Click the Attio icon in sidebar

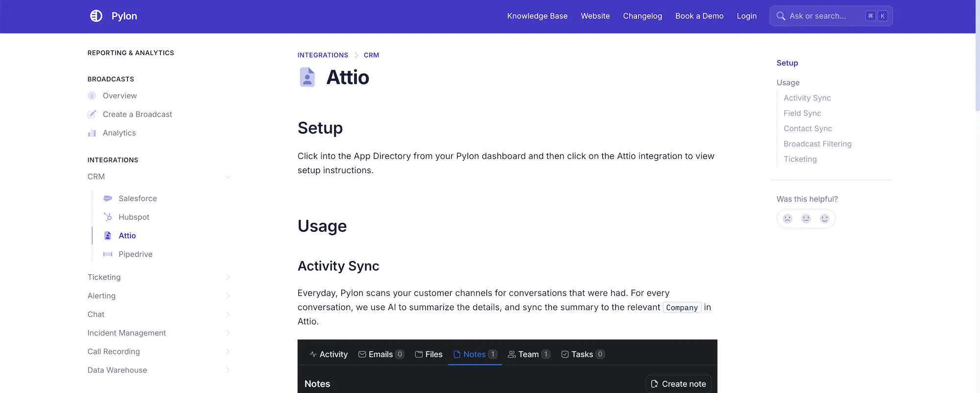click(x=108, y=236)
